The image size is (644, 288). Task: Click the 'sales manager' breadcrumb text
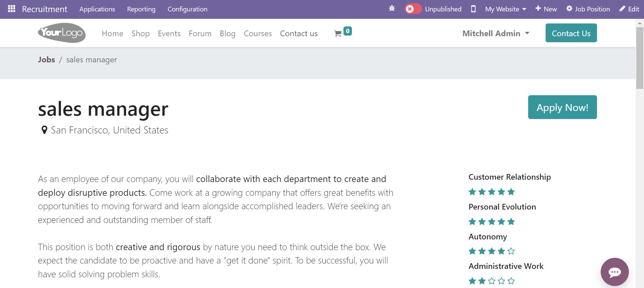92,60
